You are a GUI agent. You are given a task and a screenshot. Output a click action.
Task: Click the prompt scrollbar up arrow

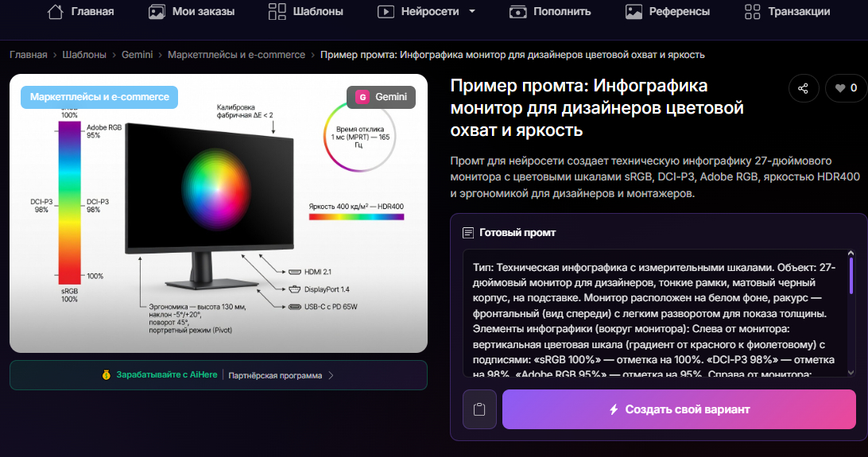click(851, 254)
